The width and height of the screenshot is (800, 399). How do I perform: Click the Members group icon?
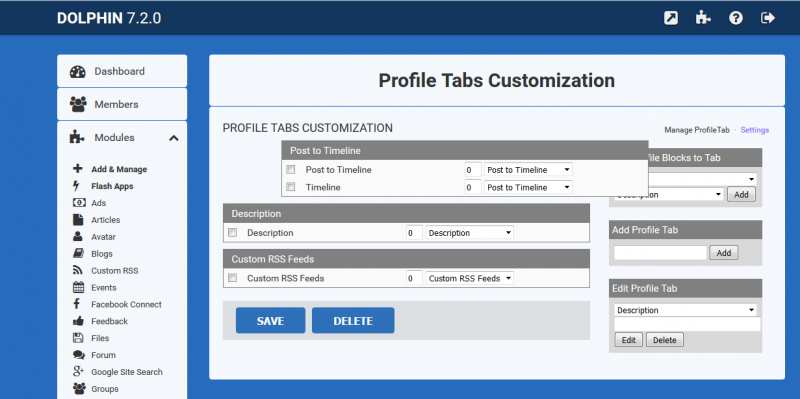pyautogui.click(x=78, y=104)
